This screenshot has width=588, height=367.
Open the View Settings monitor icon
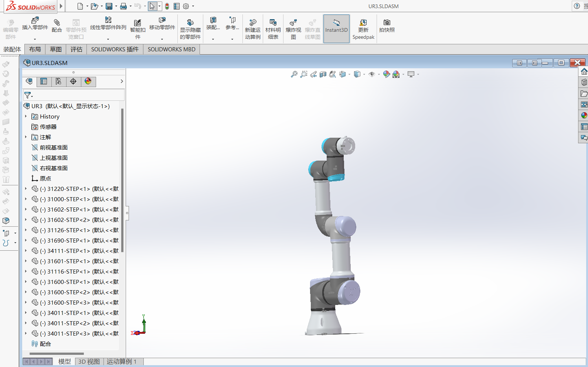click(411, 74)
